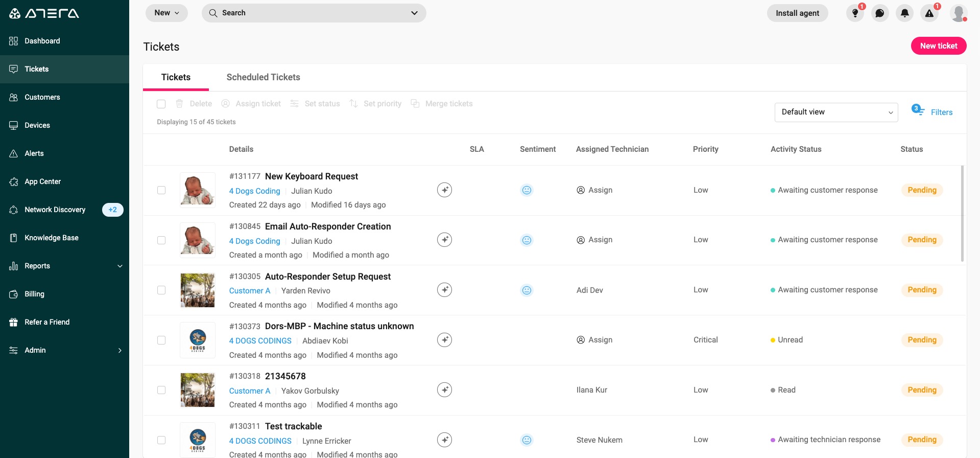Image resolution: width=980 pixels, height=458 pixels.
Task: Open the chat bubble icon
Action: click(x=880, y=13)
